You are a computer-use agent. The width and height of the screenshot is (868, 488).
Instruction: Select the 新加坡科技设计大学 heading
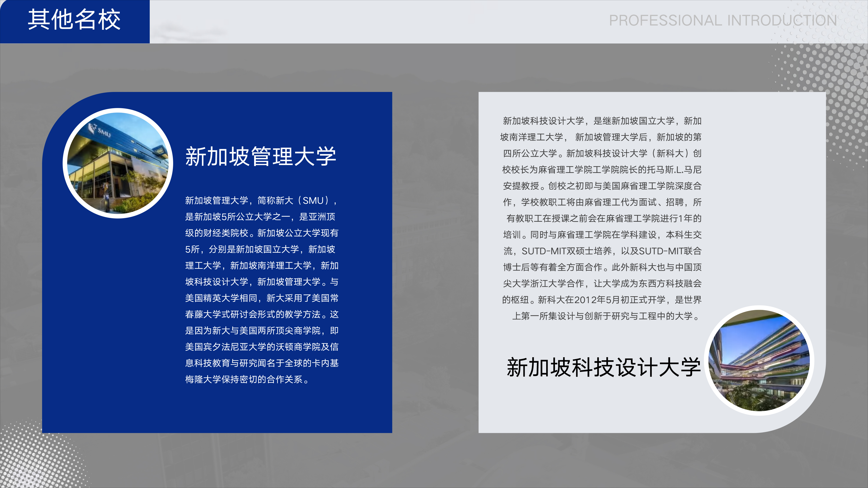604,367
